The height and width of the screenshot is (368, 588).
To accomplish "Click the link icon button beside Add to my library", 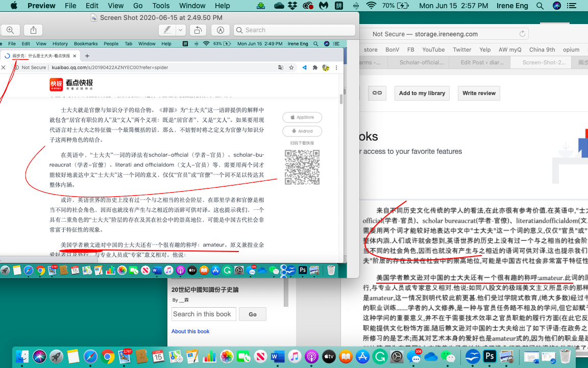I will 377,93.
